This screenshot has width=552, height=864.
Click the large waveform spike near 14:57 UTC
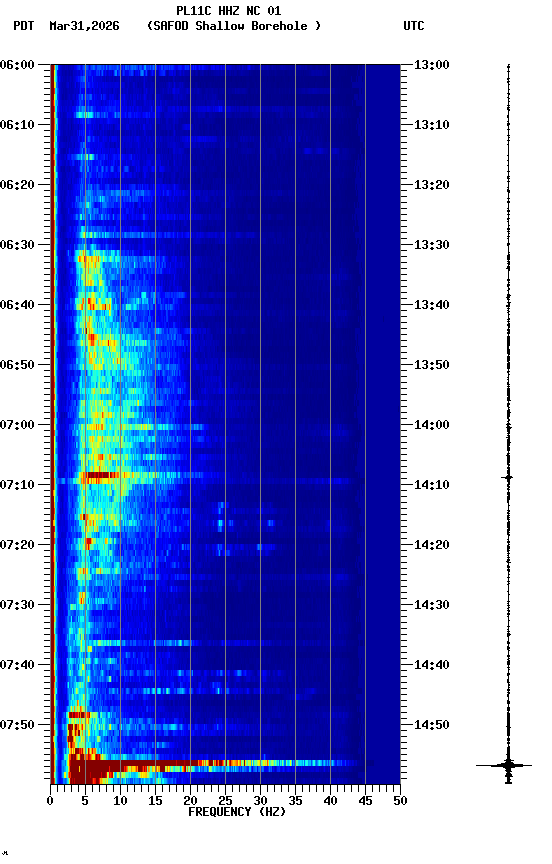click(505, 765)
